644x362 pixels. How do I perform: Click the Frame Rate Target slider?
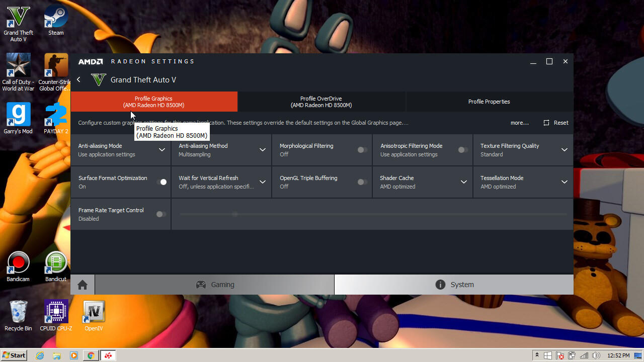373,214
